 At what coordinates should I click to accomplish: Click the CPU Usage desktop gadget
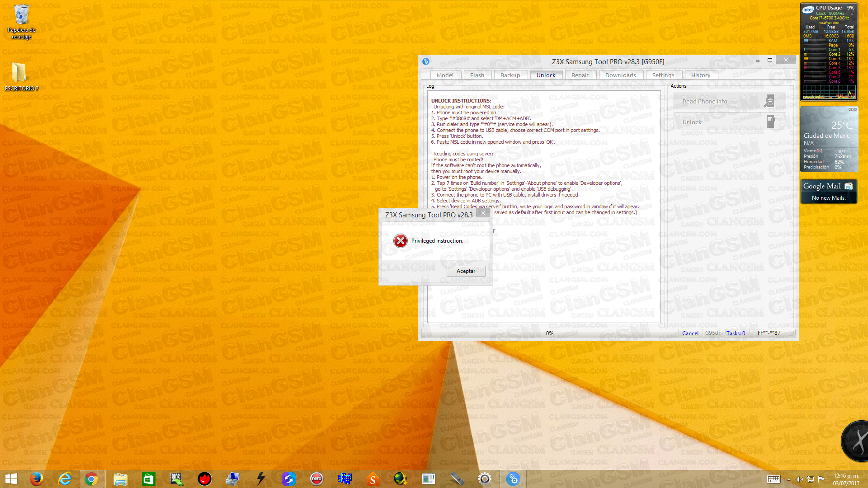coord(829,52)
